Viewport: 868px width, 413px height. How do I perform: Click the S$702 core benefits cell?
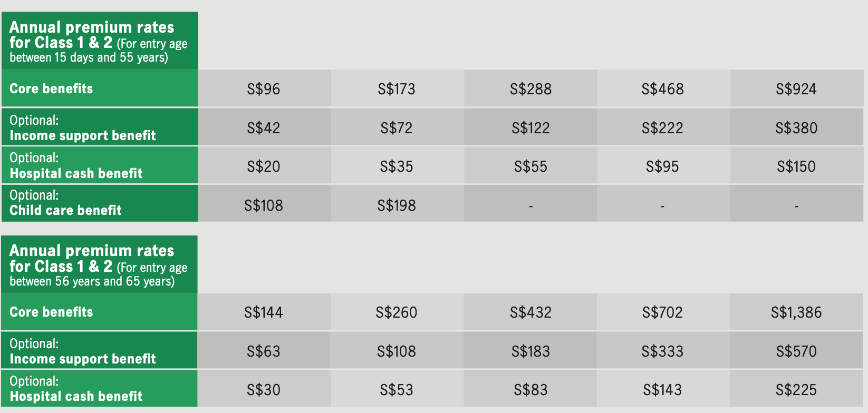[662, 312]
